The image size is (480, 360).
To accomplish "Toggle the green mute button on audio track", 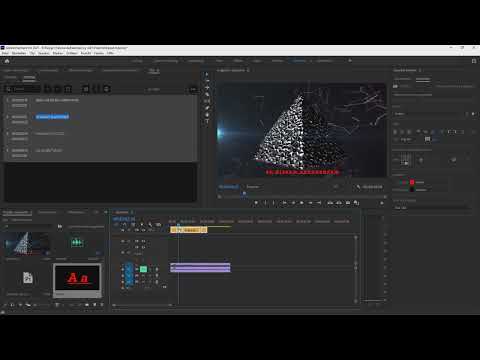I will tap(143, 269).
